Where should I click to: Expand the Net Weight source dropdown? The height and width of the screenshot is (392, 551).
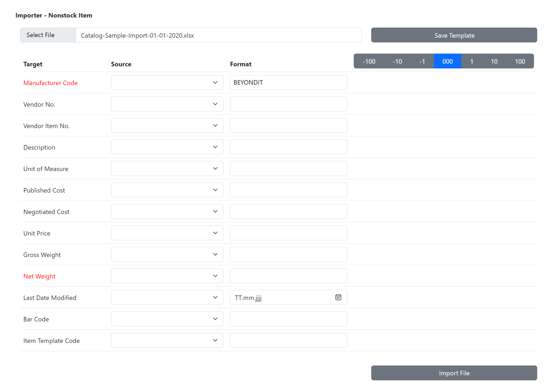click(x=167, y=276)
